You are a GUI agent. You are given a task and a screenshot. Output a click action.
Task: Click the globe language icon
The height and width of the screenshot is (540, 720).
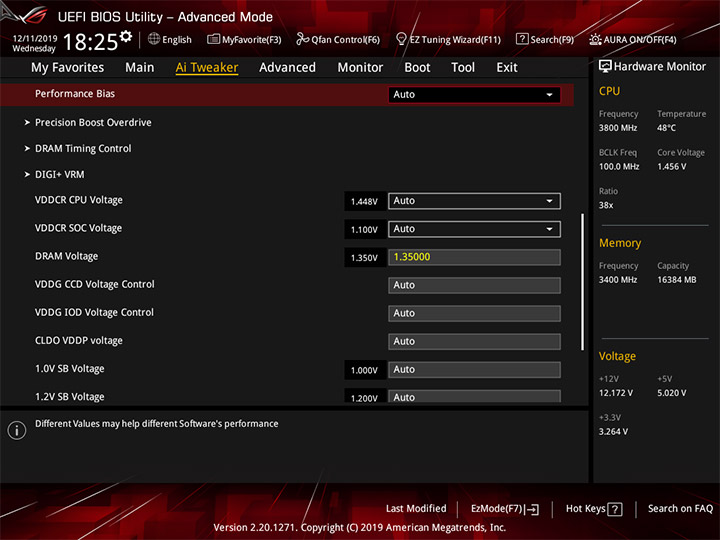coord(154,39)
